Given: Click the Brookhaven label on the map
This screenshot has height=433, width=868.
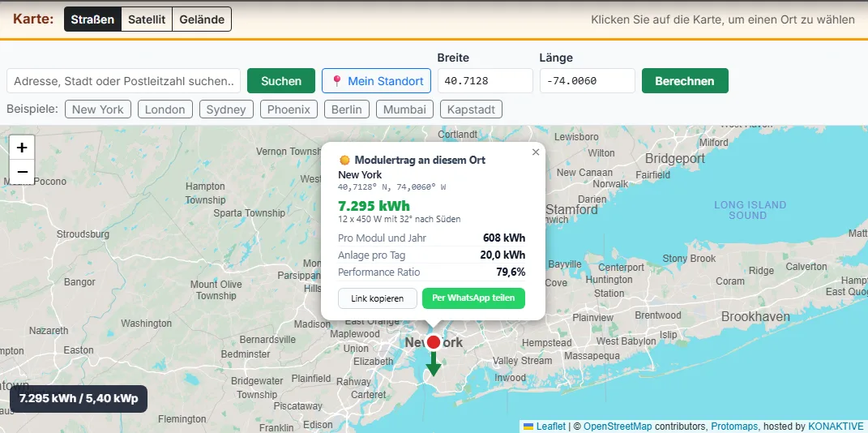Looking at the screenshot, I should pyautogui.click(x=755, y=317).
